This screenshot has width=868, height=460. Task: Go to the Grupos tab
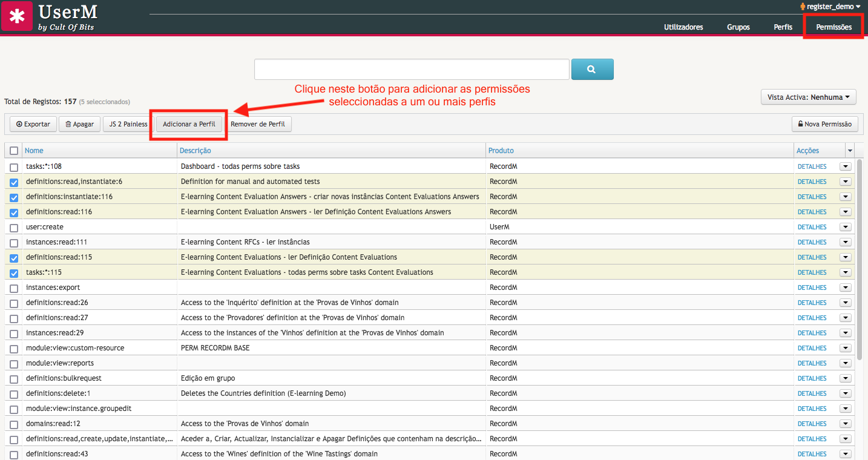pyautogui.click(x=738, y=27)
